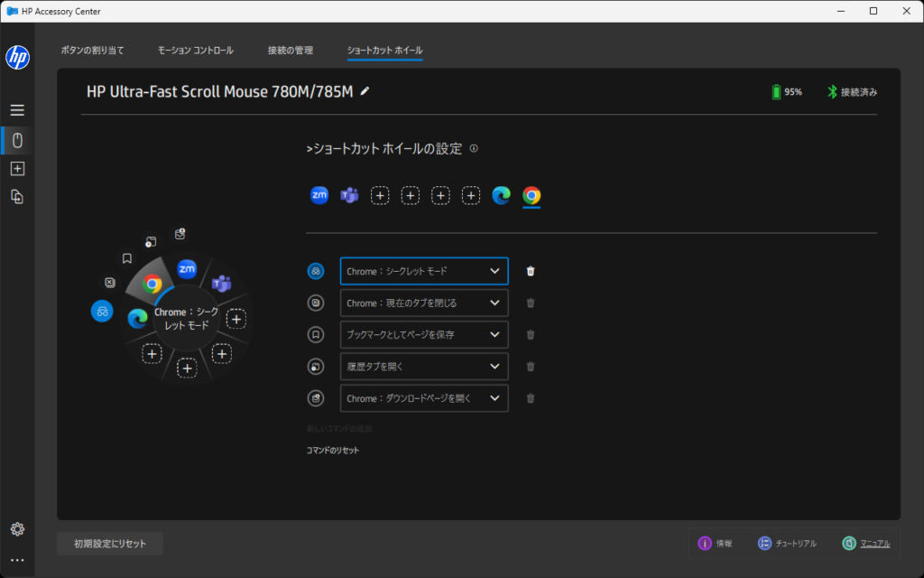
Task: Expand the Chrome：ダウンロードページを開く dropdown
Action: click(424, 398)
